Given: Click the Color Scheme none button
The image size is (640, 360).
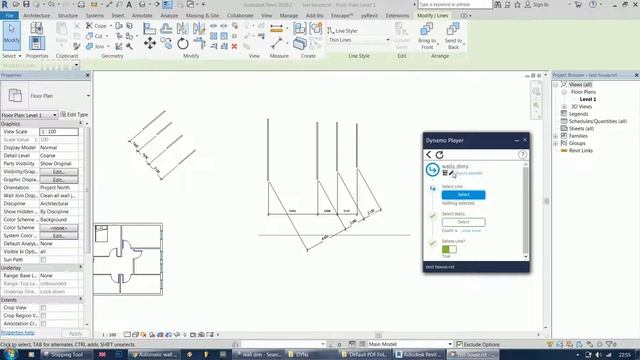Looking at the screenshot, I should point(59,228).
